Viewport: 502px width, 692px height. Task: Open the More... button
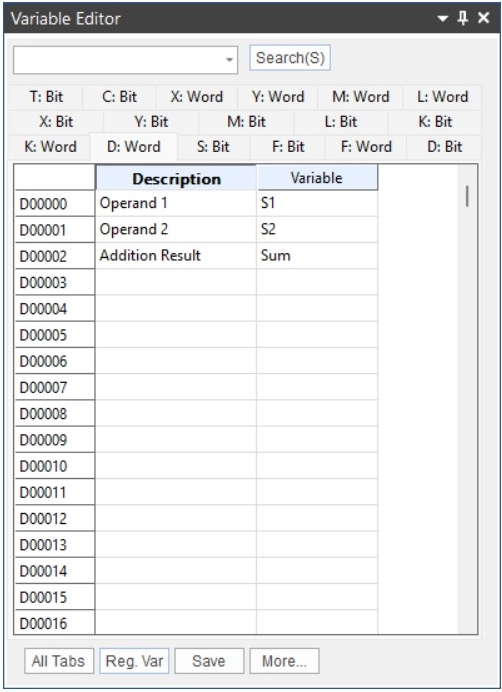click(284, 661)
